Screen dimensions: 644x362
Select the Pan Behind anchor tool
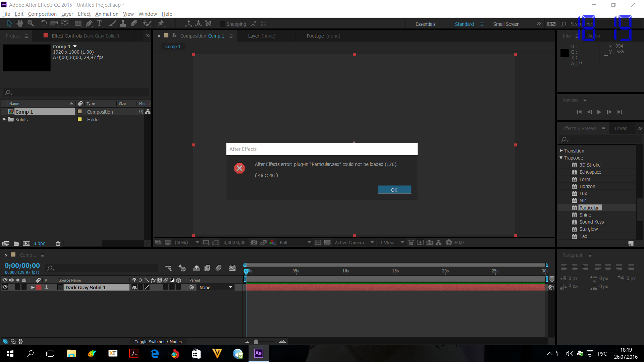(65, 23)
